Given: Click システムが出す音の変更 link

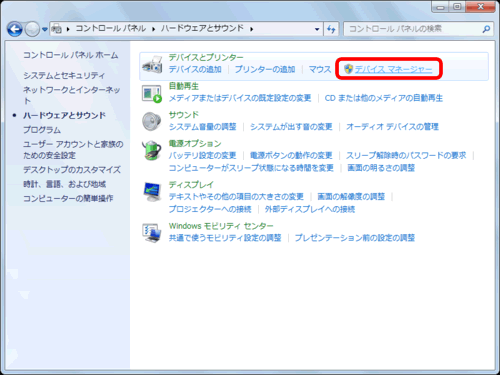Looking at the screenshot, I should (291, 127).
